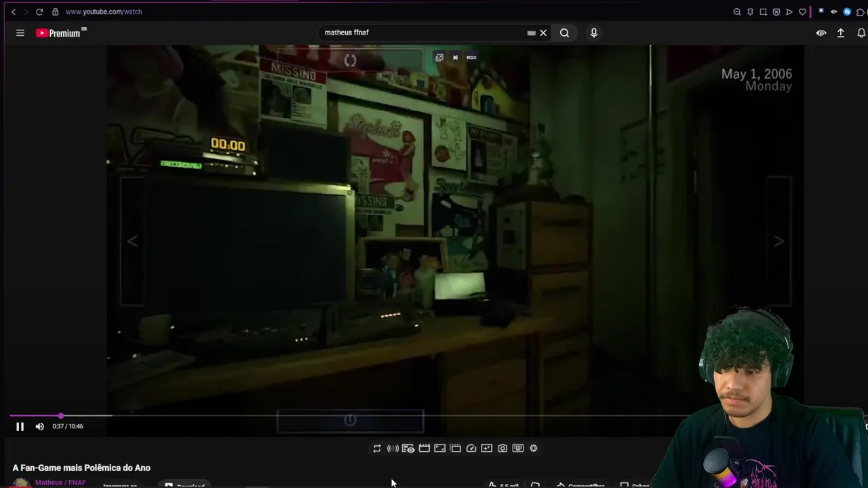Mute the video volume
This screenshot has width=868, height=488.
coord(39,426)
